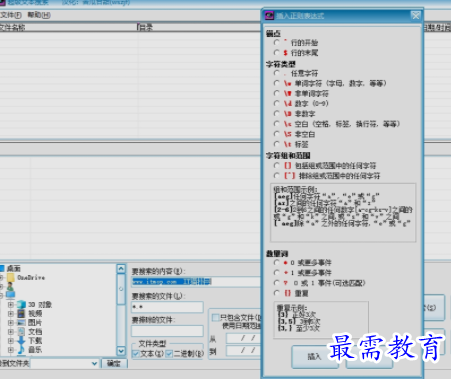Viewport: 451px width, 379px height.
Task: Select the \t tab character option
Action: [276, 144]
